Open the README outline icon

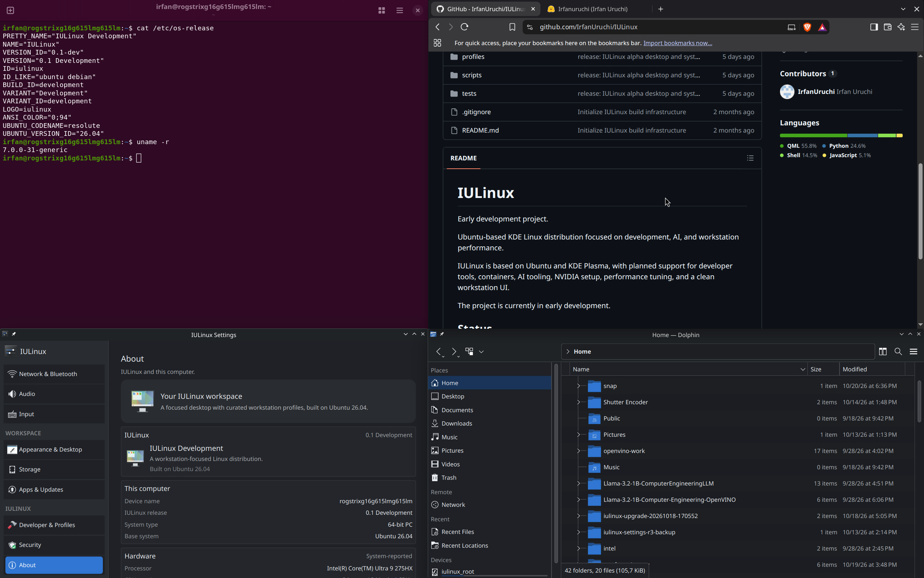pyautogui.click(x=750, y=158)
